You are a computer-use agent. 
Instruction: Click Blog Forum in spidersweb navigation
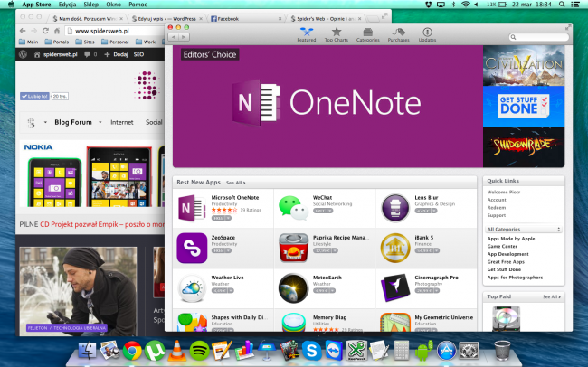point(73,122)
